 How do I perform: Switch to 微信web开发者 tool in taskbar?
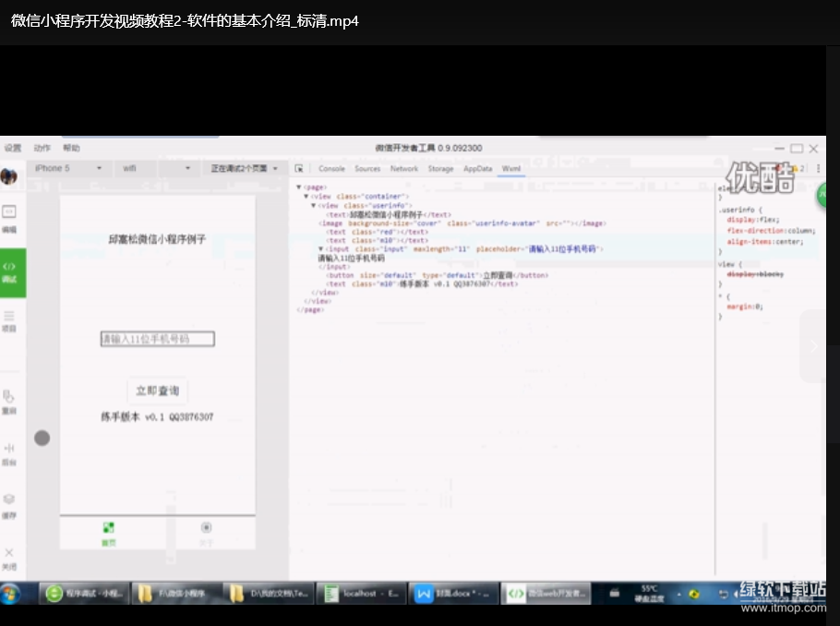coord(546,594)
